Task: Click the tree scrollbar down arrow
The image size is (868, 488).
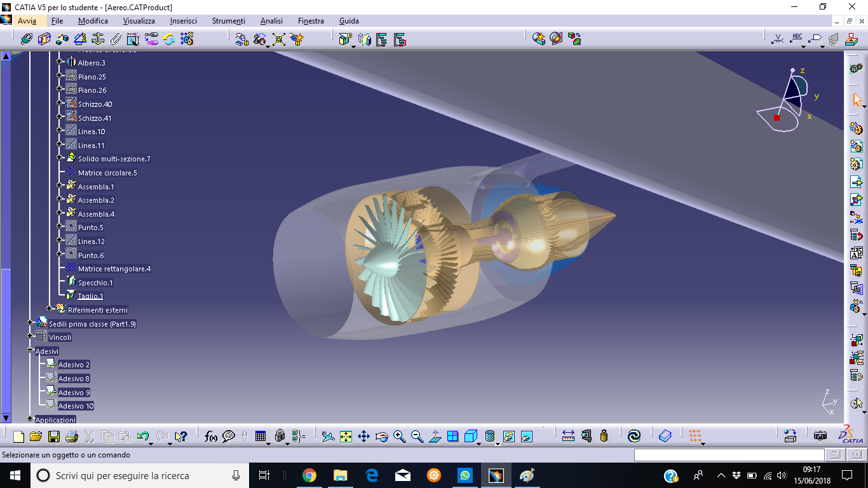Action: point(6,418)
